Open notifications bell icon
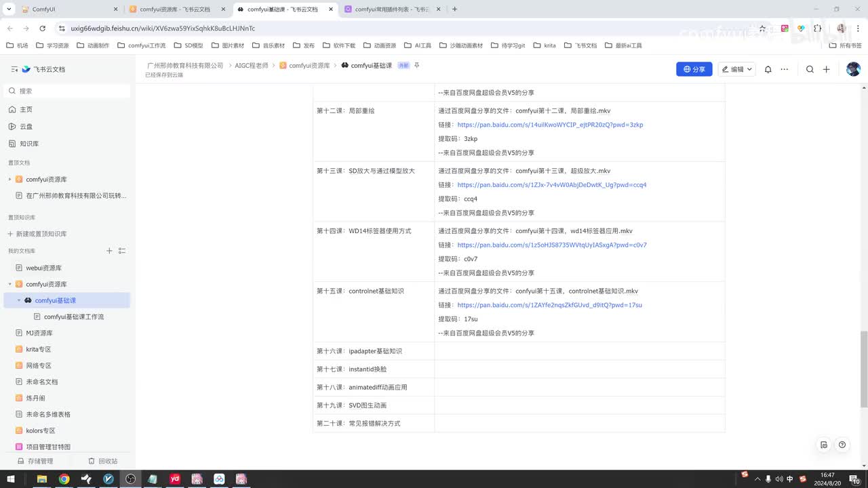The image size is (868, 488). pyautogui.click(x=768, y=69)
